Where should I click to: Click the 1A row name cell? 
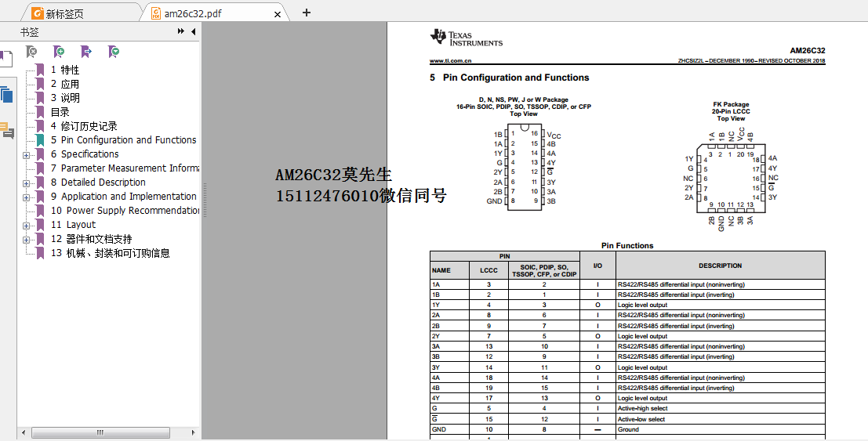click(x=449, y=284)
